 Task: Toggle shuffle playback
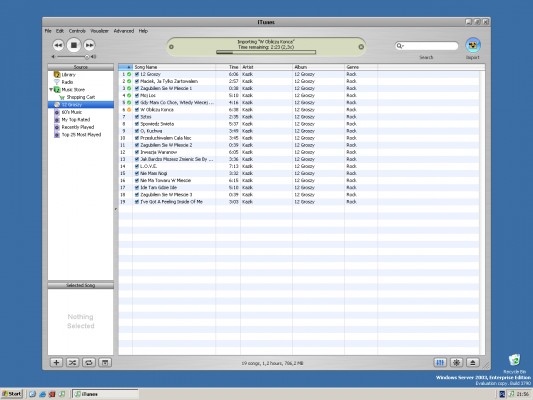click(72, 363)
